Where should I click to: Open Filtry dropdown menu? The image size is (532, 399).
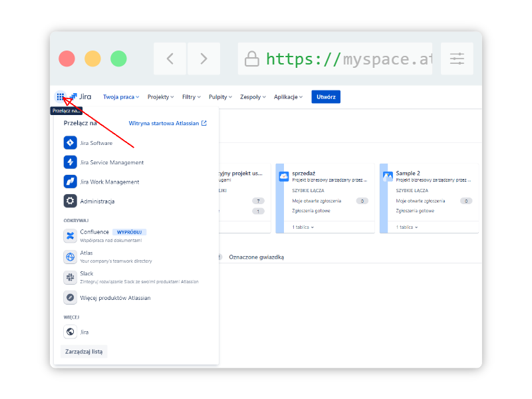point(192,97)
